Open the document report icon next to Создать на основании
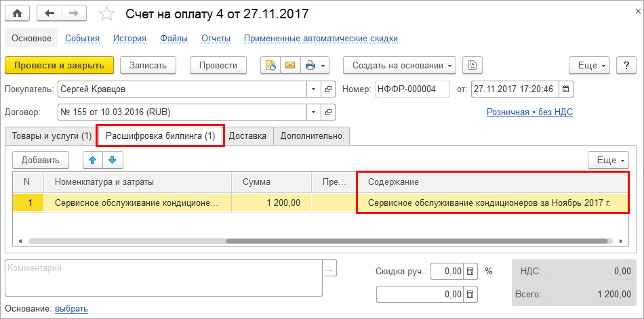This screenshot has height=319, width=644. click(472, 65)
